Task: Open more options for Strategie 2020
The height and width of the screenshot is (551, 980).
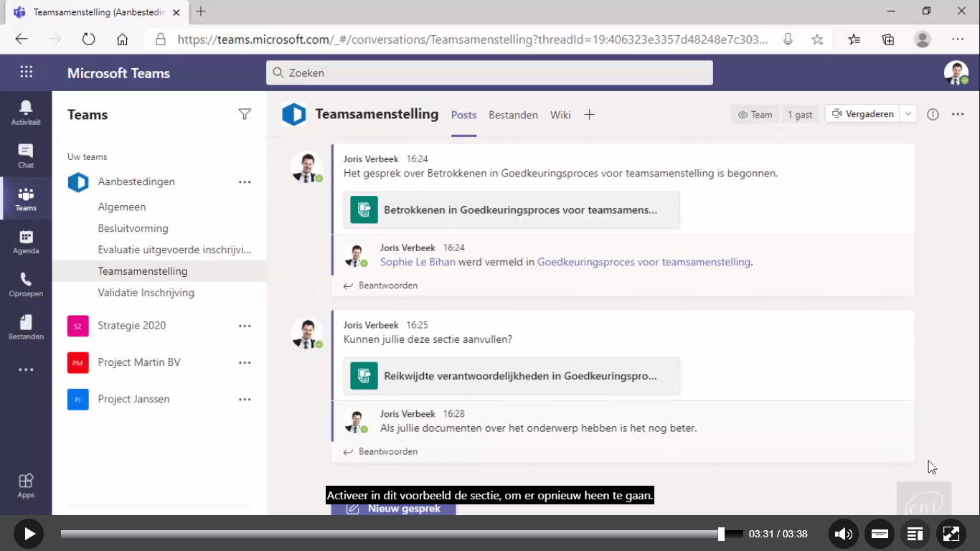Action: [245, 325]
